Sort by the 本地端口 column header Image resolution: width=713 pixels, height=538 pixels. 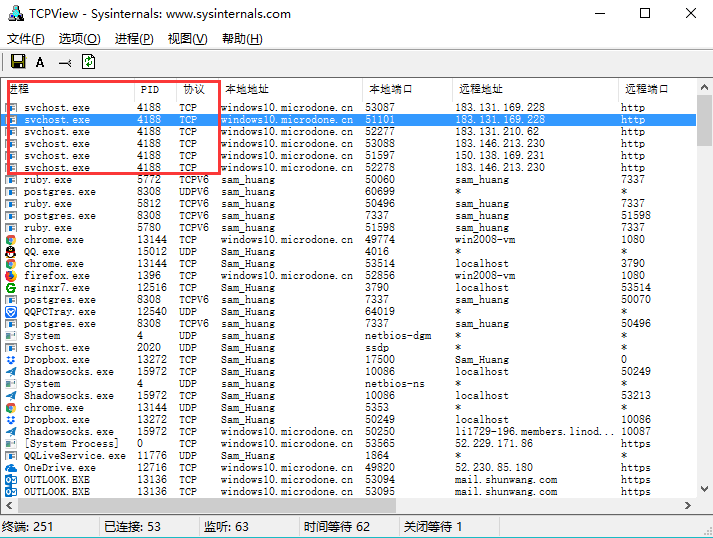(407, 89)
